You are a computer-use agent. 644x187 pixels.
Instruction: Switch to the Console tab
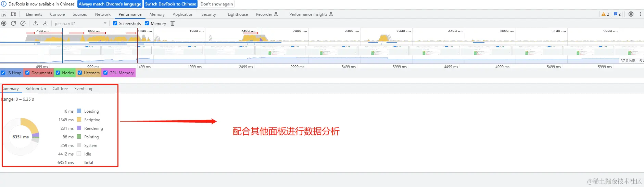[x=57, y=14]
